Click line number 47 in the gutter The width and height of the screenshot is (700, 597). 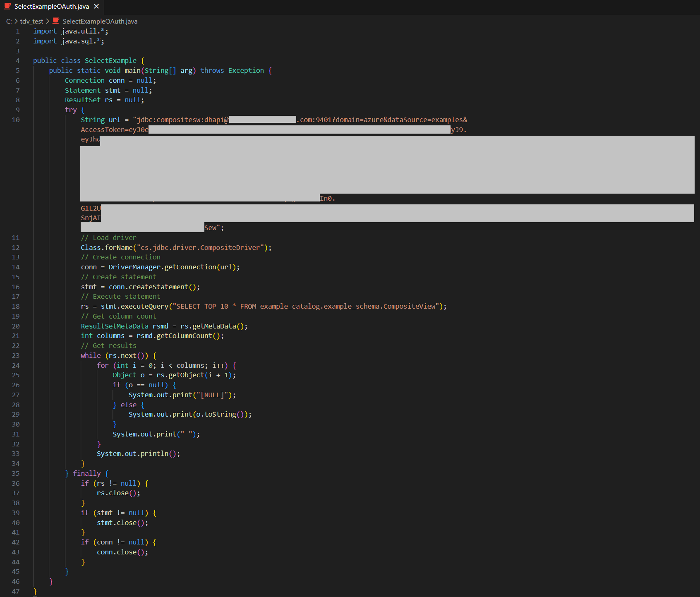click(16, 592)
